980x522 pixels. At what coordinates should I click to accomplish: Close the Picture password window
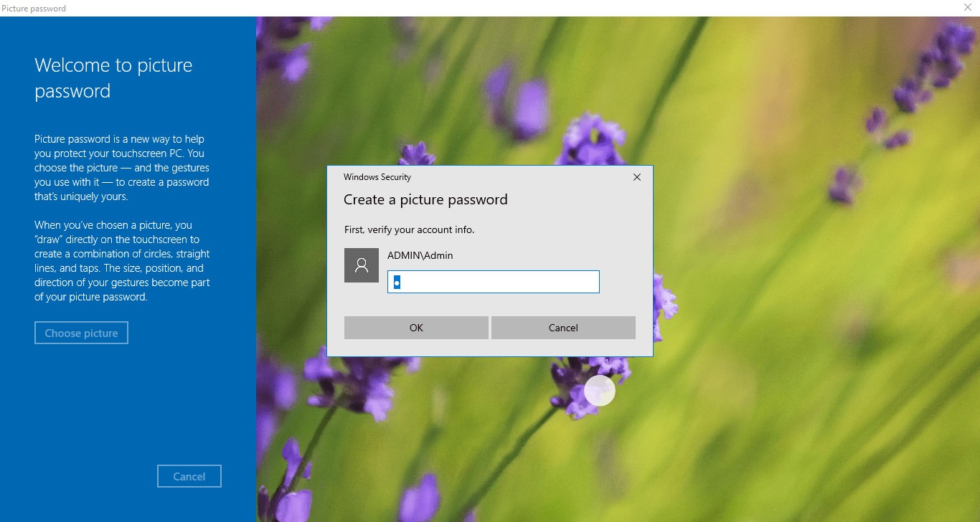click(967, 7)
